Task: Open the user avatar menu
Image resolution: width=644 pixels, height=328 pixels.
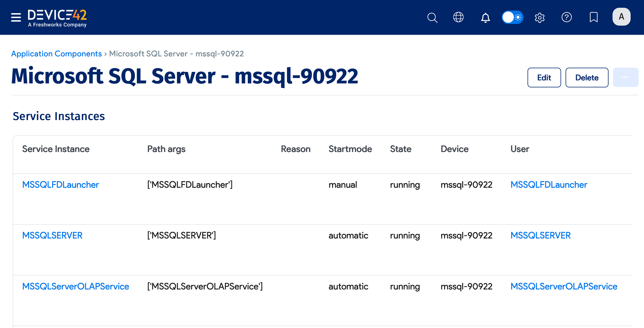Action: tap(621, 16)
